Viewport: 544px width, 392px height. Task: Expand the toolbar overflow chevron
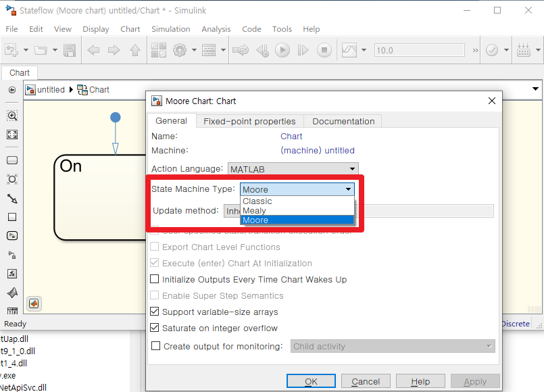click(x=475, y=50)
